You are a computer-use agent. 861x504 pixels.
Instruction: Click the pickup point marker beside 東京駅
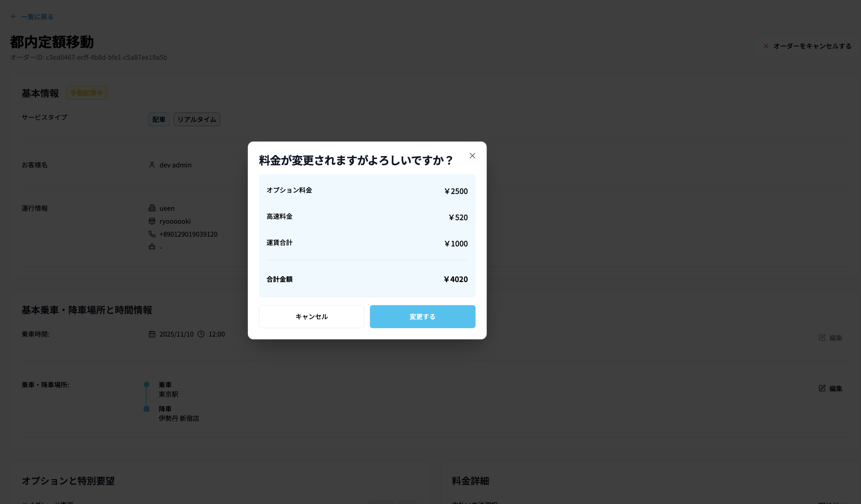pyautogui.click(x=147, y=384)
